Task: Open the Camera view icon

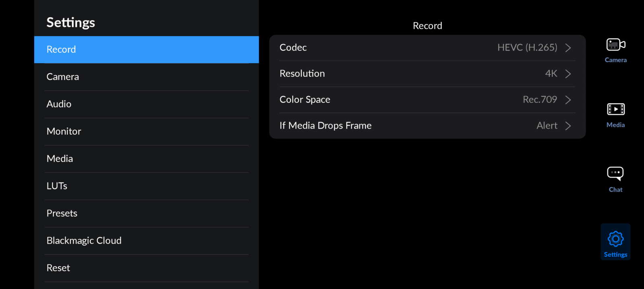Action: [x=615, y=45]
